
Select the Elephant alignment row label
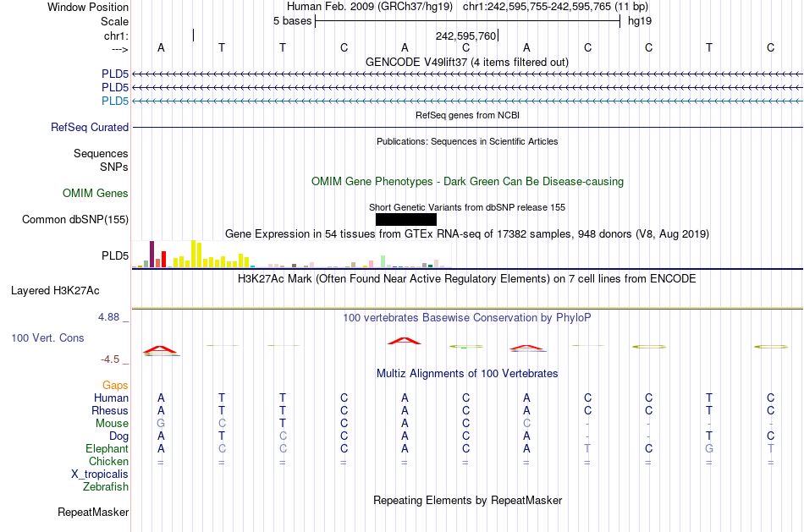pyautogui.click(x=107, y=449)
